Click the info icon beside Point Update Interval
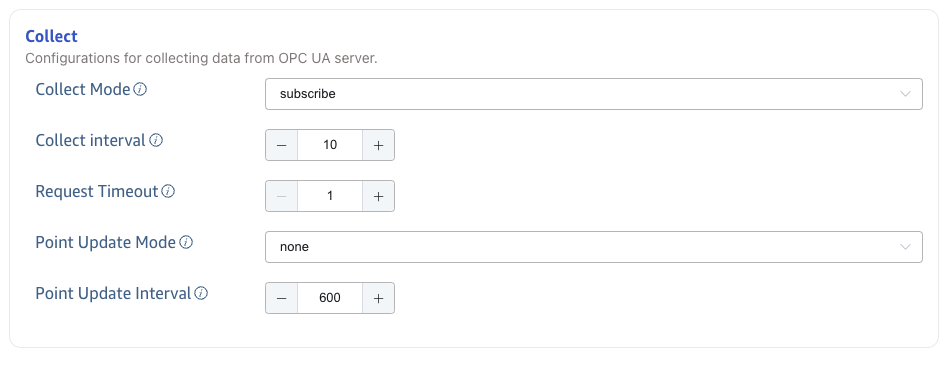The width and height of the screenshot is (950, 365). 201,293
